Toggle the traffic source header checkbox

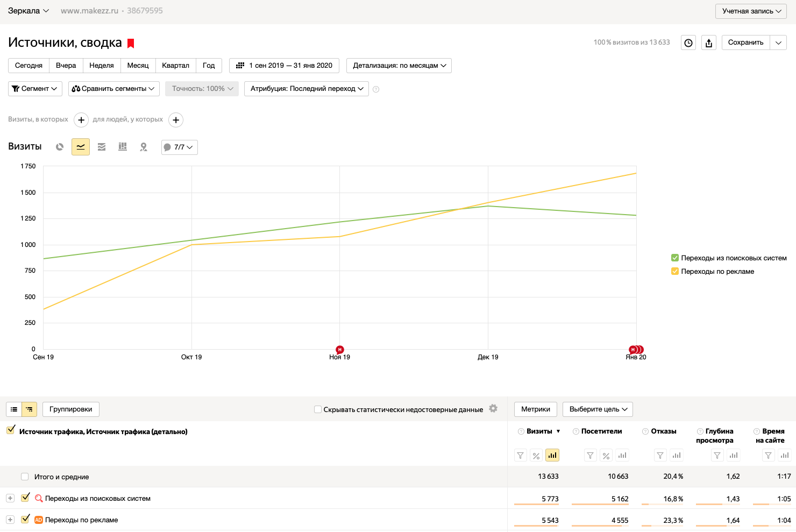pos(11,430)
